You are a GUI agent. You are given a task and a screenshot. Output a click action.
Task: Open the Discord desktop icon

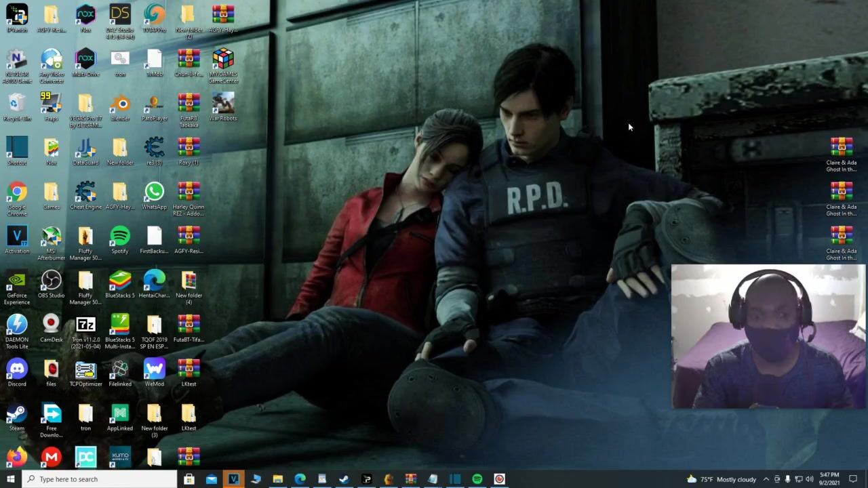pos(17,369)
